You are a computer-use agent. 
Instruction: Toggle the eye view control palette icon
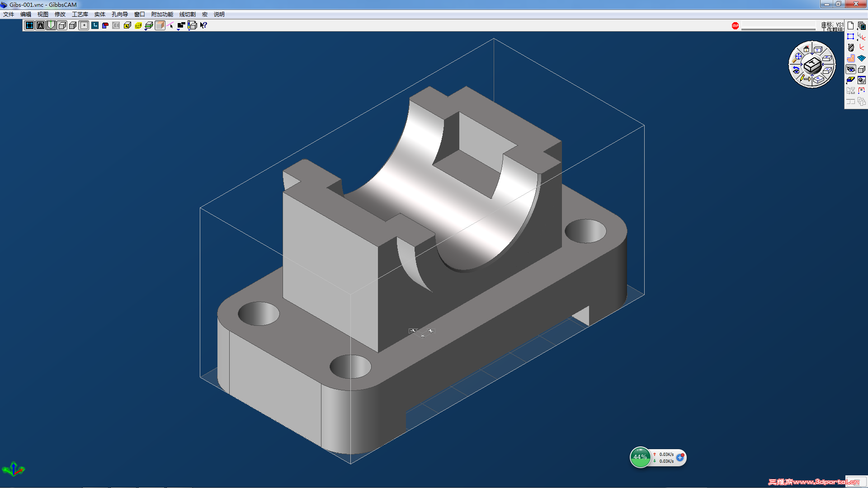click(x=850, y=69)
